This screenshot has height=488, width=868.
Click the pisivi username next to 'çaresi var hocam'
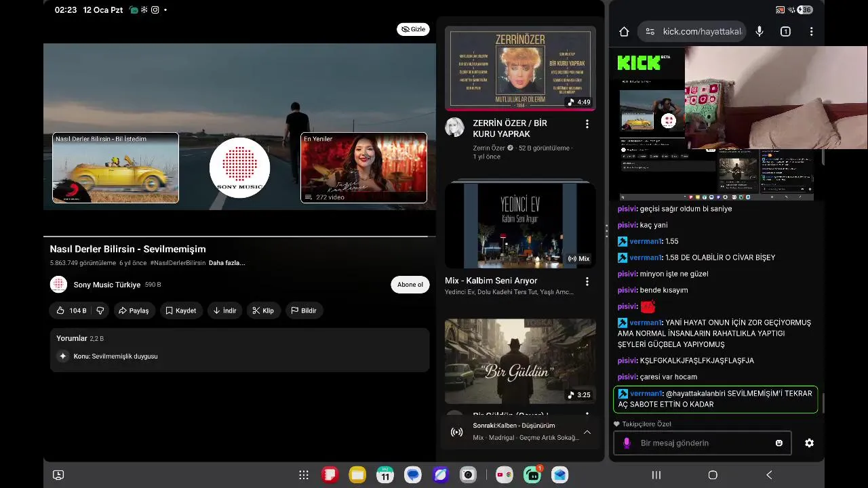627,377
